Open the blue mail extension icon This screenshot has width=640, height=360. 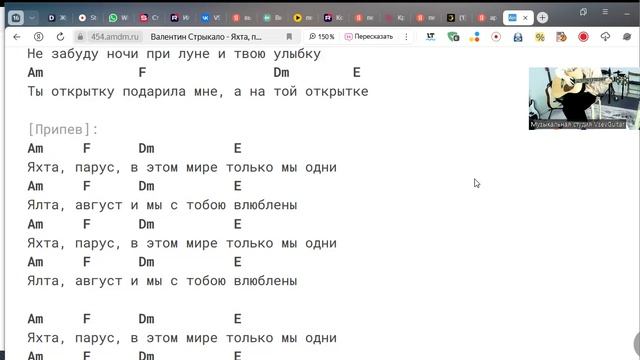pos(518,37)
